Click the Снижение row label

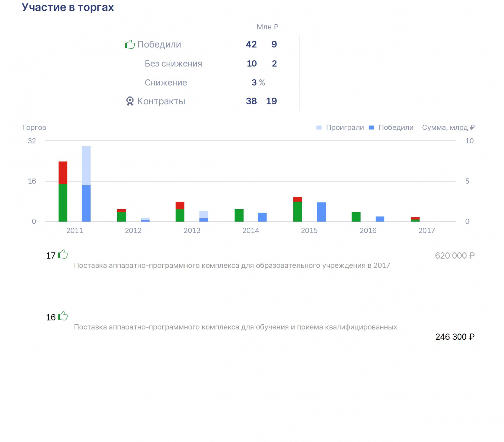[x=166, y=83]
